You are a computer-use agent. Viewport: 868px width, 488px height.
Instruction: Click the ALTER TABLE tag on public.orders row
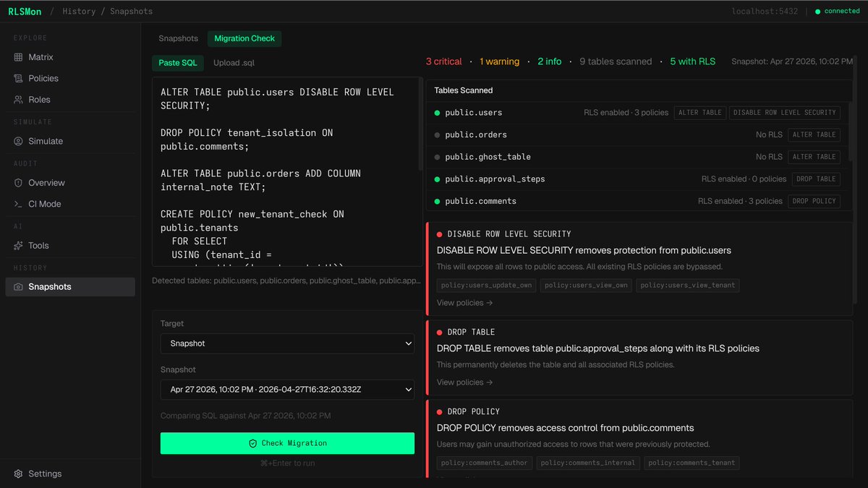tap(814, 135)
